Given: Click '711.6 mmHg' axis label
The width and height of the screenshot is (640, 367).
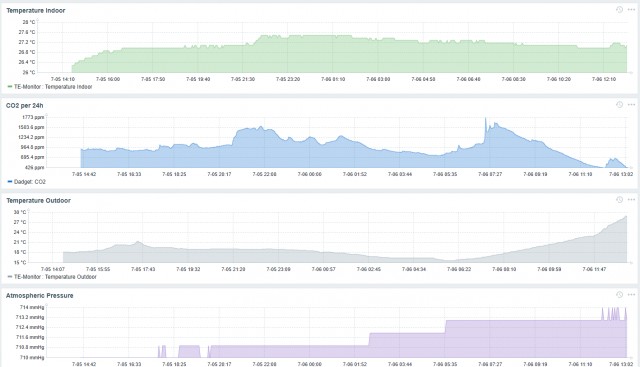Looking at the screenshot, I should 30,337.
